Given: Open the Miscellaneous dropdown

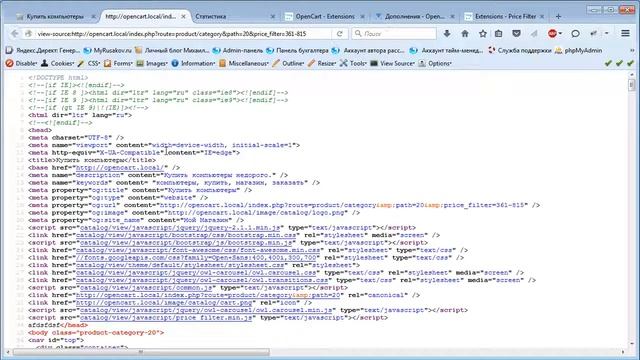Looking at the screenshot, I should [244, 63].
